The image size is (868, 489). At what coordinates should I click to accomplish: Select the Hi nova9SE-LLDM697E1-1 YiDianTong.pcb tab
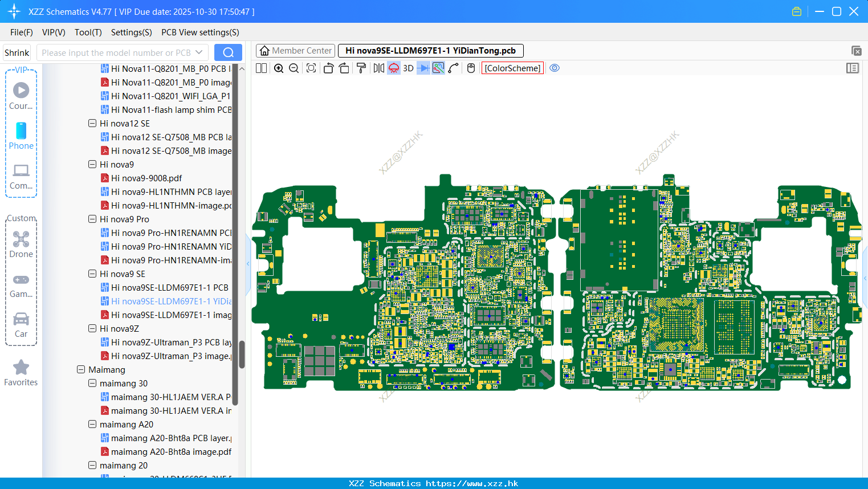(x=431, y=51)
